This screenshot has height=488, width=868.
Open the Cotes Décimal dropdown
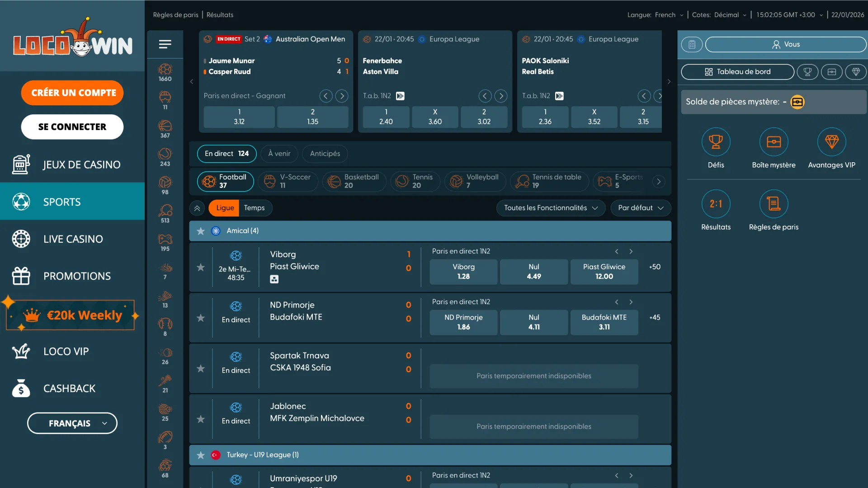[730, 14]
